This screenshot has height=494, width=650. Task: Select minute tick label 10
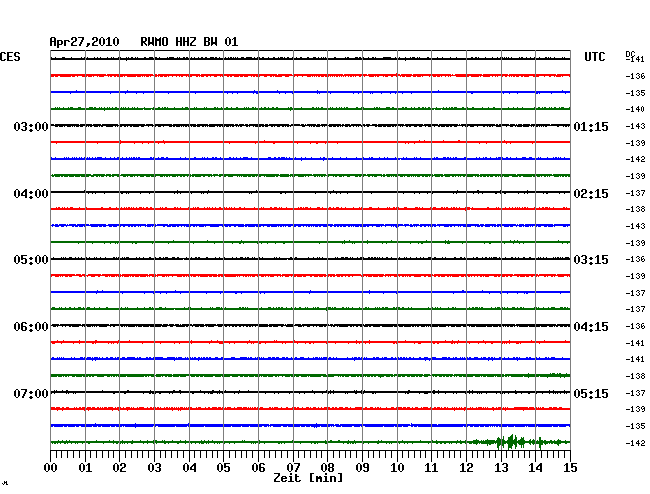(x=397, y=468)
